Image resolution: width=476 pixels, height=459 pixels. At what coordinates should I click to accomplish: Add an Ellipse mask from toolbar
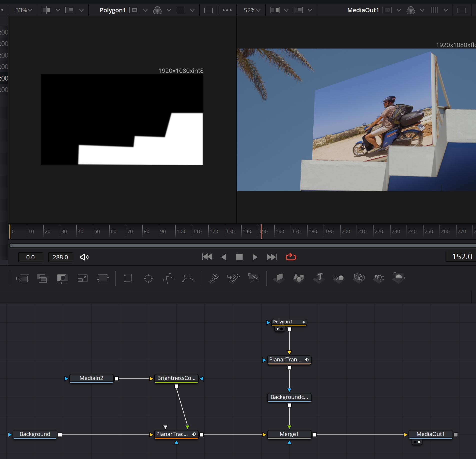click(148, 278)
